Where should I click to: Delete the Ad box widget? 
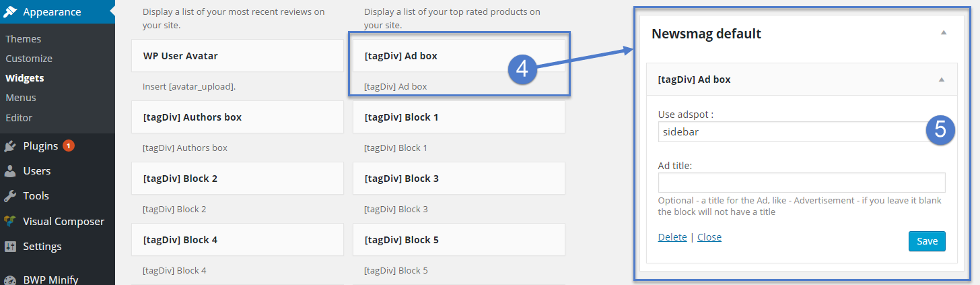coord(672,237)
